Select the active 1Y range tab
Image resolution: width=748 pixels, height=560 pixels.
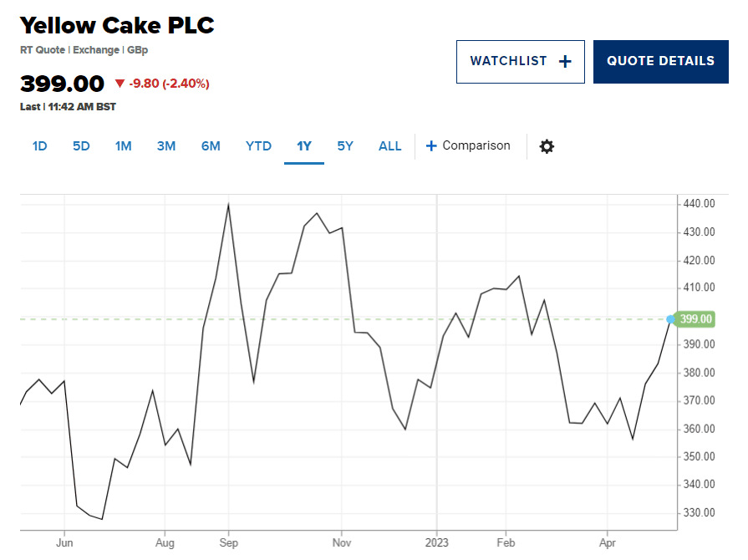tap(304, 146)
